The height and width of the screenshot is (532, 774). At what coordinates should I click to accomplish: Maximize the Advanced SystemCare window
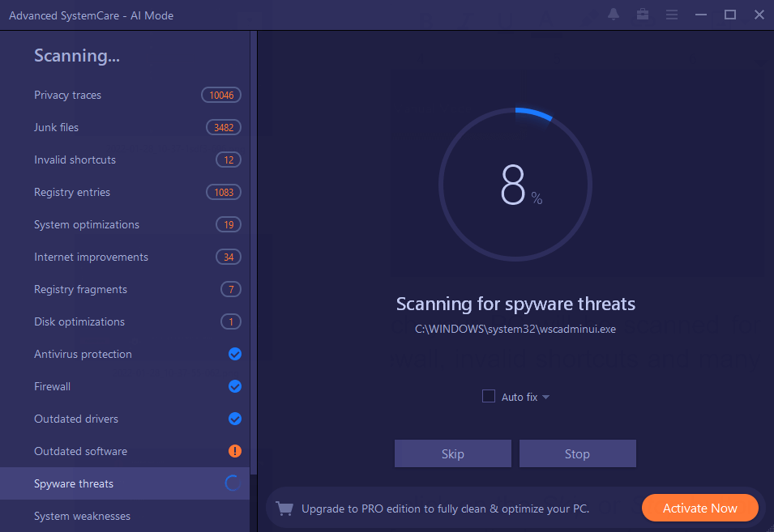click(x=730, y=15)
